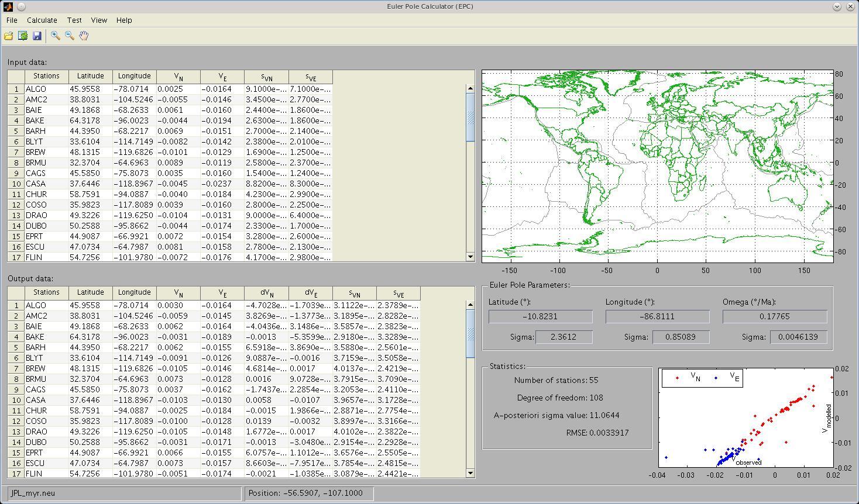Image resolution: width=859 pixels, height=504 pixels.
Task: Open the Test menu
Action: (74, 20)
